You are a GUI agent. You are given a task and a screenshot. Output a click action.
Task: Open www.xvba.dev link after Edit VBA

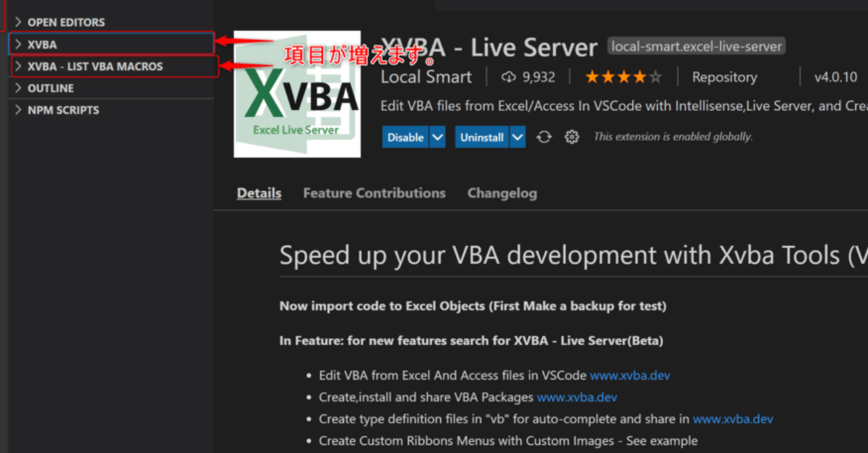[630, 375]
